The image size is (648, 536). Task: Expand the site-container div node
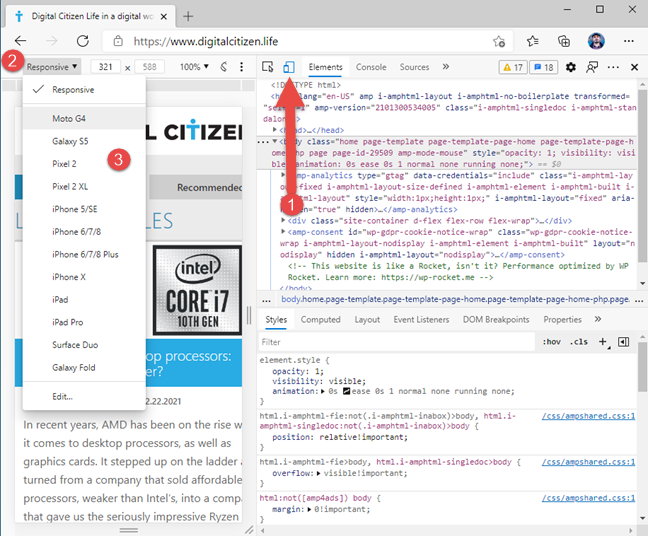tap(283, 220)
